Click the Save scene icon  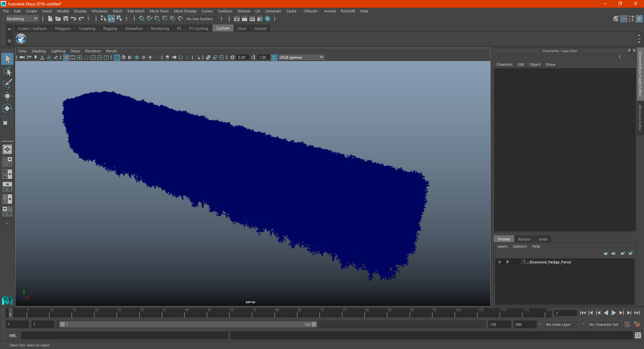click(x=66, y=19)
